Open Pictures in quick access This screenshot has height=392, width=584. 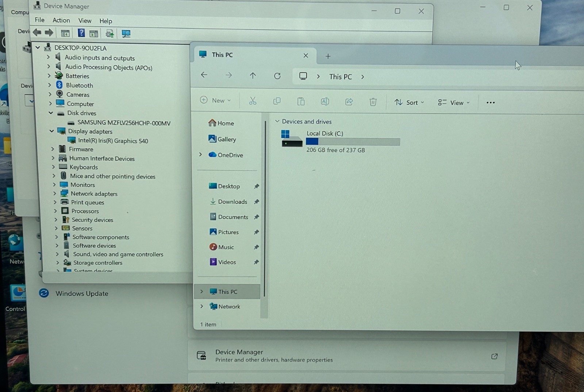pos(224,232)
